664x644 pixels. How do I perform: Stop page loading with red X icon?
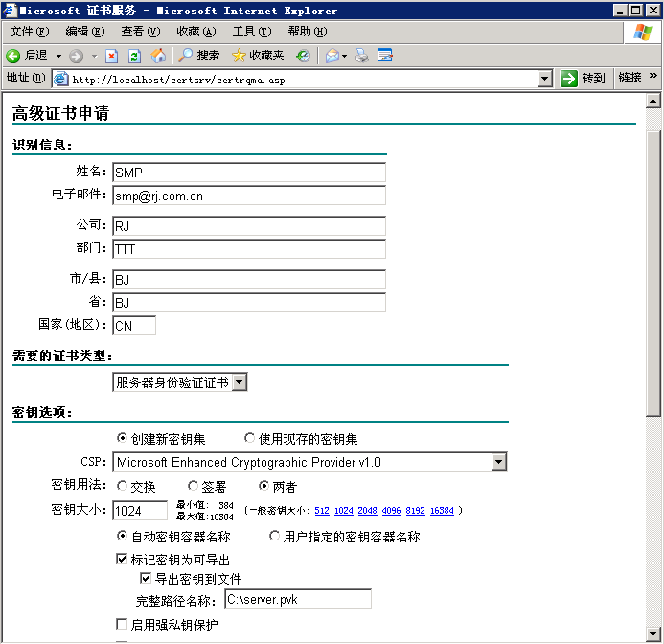click(x=111, y=56)
